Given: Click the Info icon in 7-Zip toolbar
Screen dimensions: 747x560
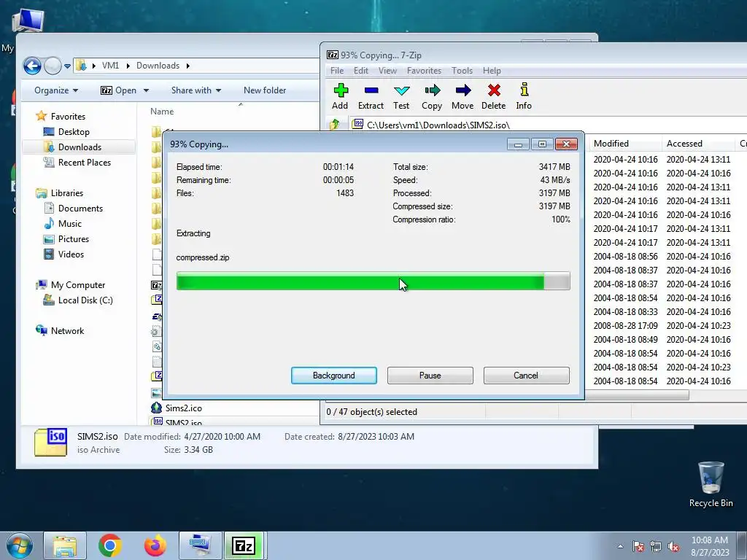Looking at the screenshot, I should pos(524,90).
